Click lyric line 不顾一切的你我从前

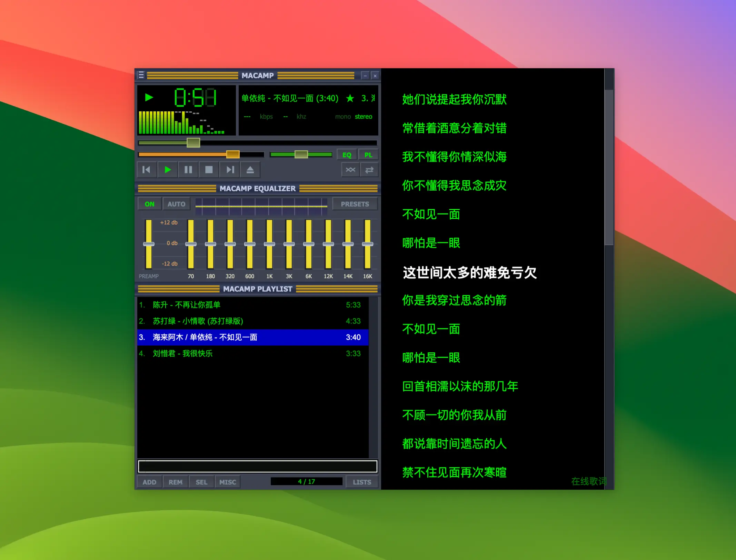[454, 415]
